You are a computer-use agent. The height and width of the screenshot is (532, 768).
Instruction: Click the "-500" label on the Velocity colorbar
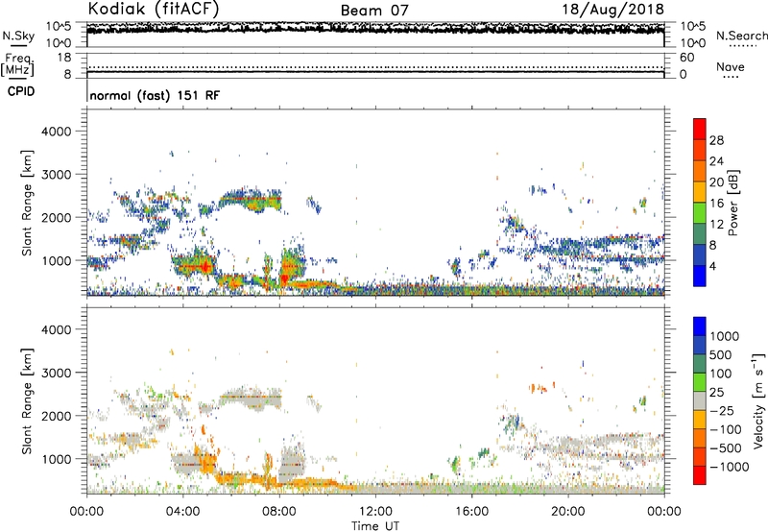[x=726, y=447]
